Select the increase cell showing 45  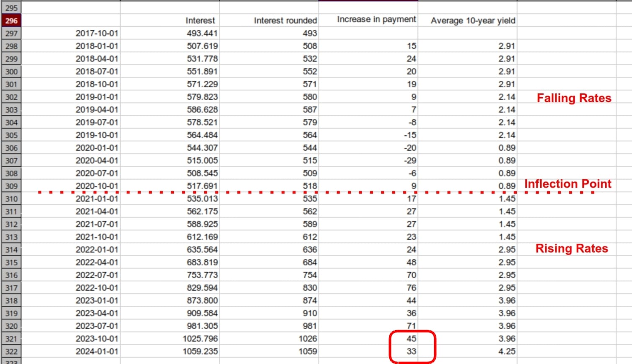click(368, 339)
